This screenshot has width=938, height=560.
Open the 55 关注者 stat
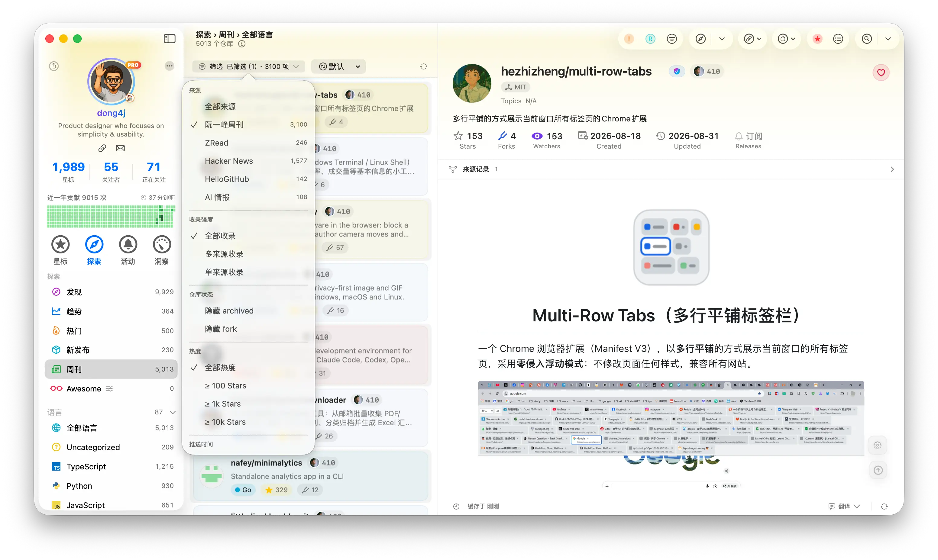click(x=111, y=172)
